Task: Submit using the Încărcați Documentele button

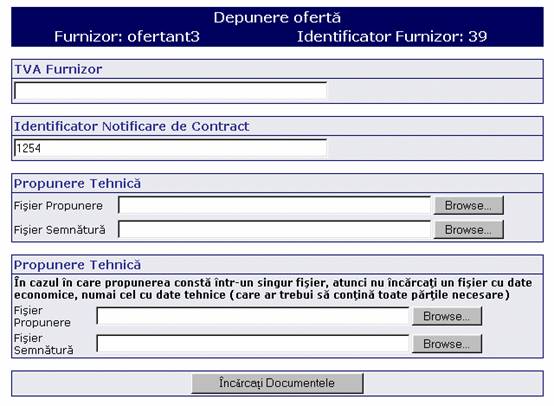Action: tap(277, 383)
